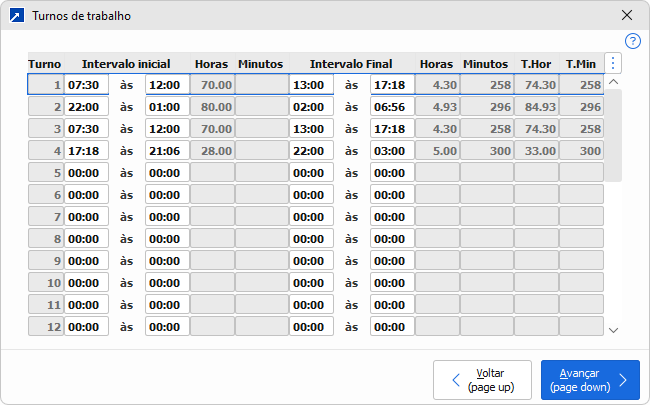Viewport: 650px width, 405px height.
Task: Click the app icon in title bar
Action: pyautogui.click(x=16, y=16)
